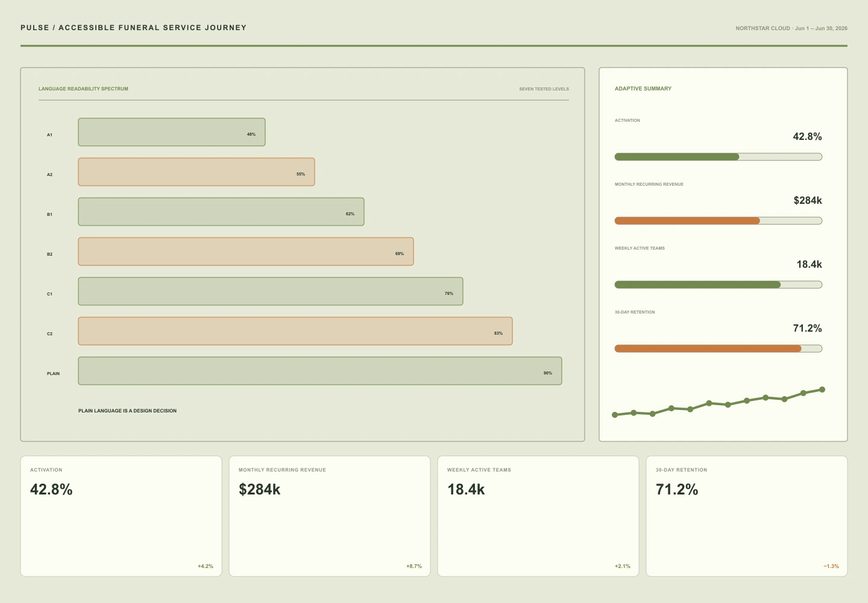Open the Monthly Recurring Revenue $284k card

pos(330,516)
